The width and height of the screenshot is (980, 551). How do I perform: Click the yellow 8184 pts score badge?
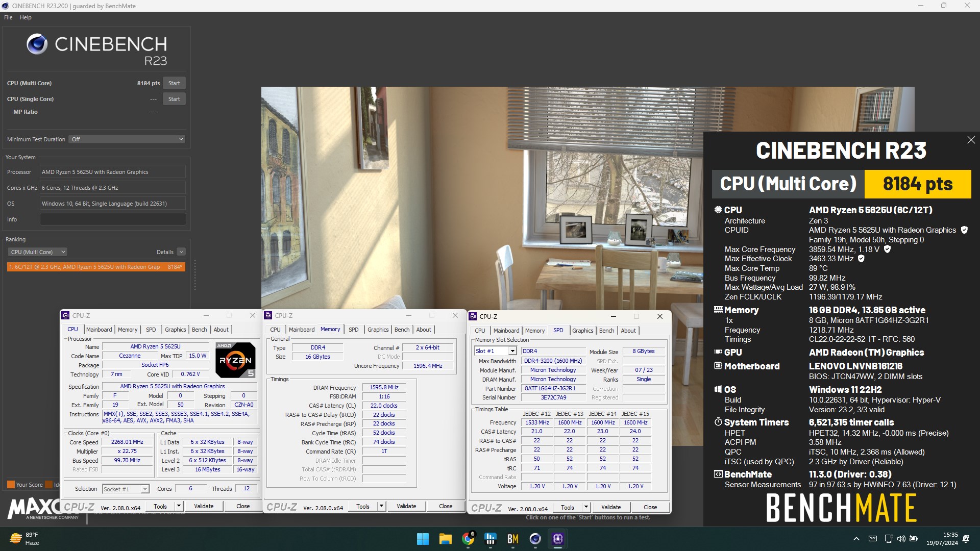tap(918, 184)
